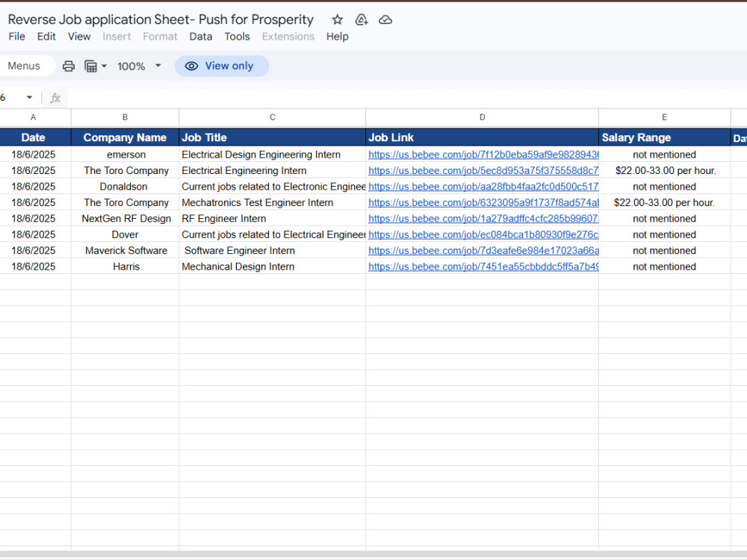Click the add shortcut to Drive icon
747x560 pixels.
(362, 19)
